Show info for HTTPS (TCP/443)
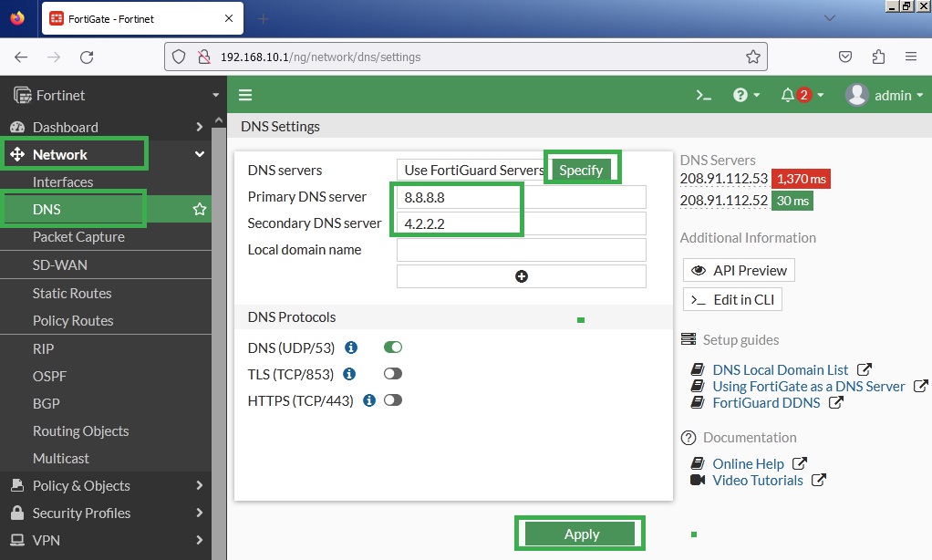Screen dimensions: 932x560 [x=369, y=400]
